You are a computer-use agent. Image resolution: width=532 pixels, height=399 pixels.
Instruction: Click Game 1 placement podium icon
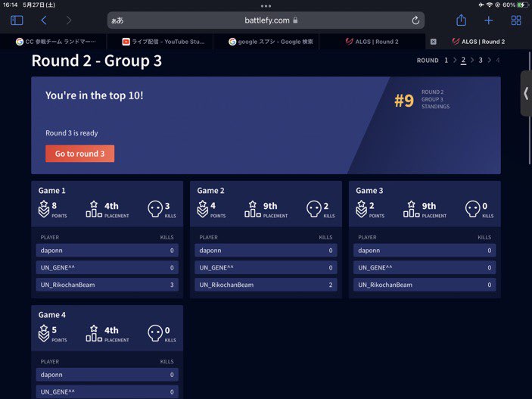click(94, 209)
